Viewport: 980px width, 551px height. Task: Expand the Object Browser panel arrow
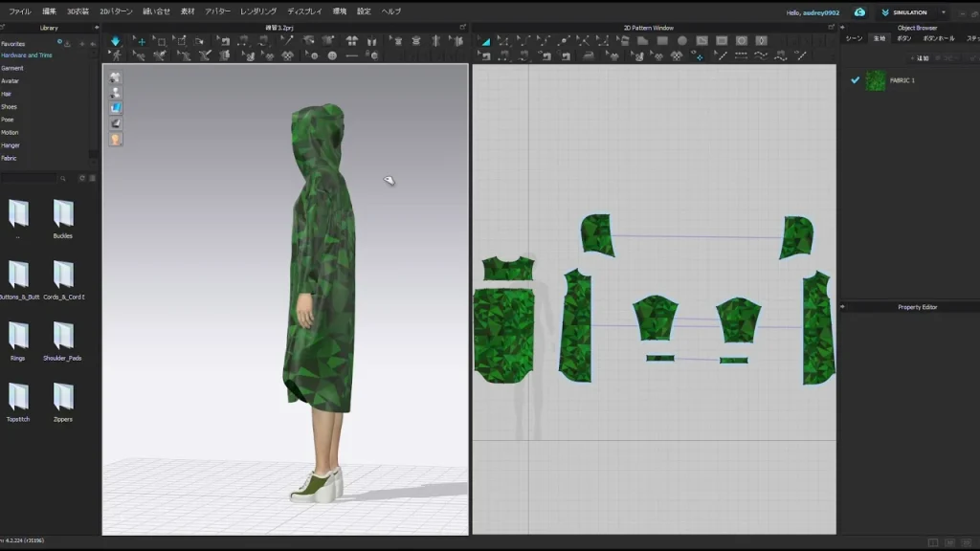pyautogui.click(x=843, y=28)
